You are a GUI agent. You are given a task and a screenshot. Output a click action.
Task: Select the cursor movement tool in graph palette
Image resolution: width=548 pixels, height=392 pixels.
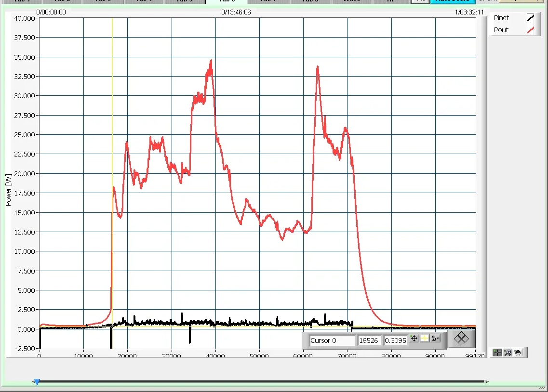pos(497,353)
